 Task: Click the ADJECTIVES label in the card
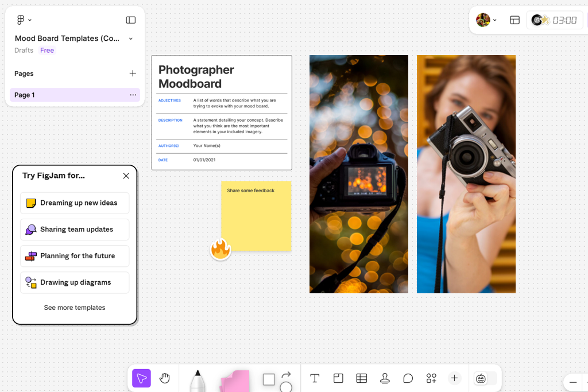[169, 100]
